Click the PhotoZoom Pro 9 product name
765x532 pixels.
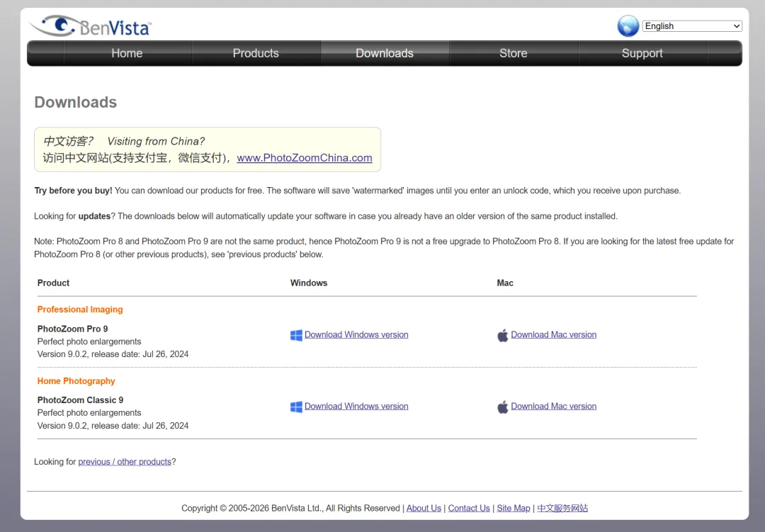(x=73, y=329)
